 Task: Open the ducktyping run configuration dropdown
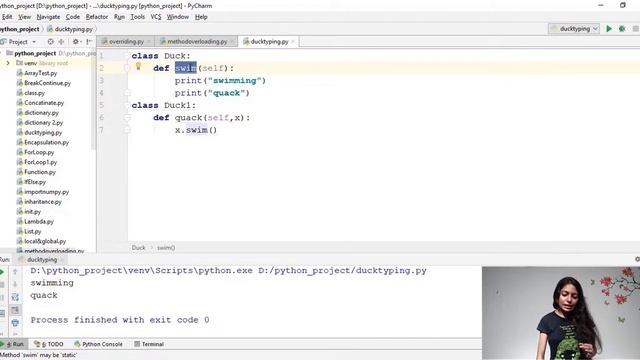click(x=574, y=29)
